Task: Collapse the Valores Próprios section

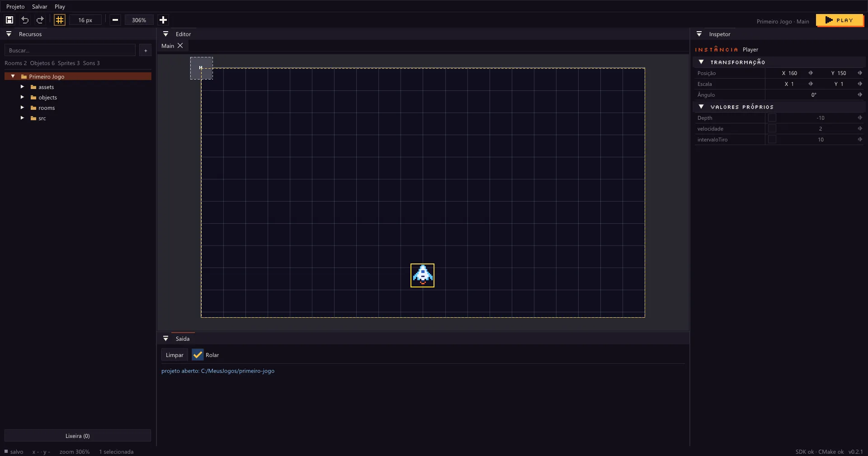Action: point(701,107)
